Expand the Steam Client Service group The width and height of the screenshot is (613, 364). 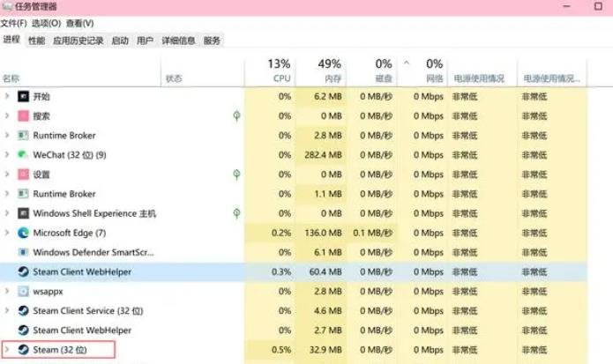click(7, 310)
